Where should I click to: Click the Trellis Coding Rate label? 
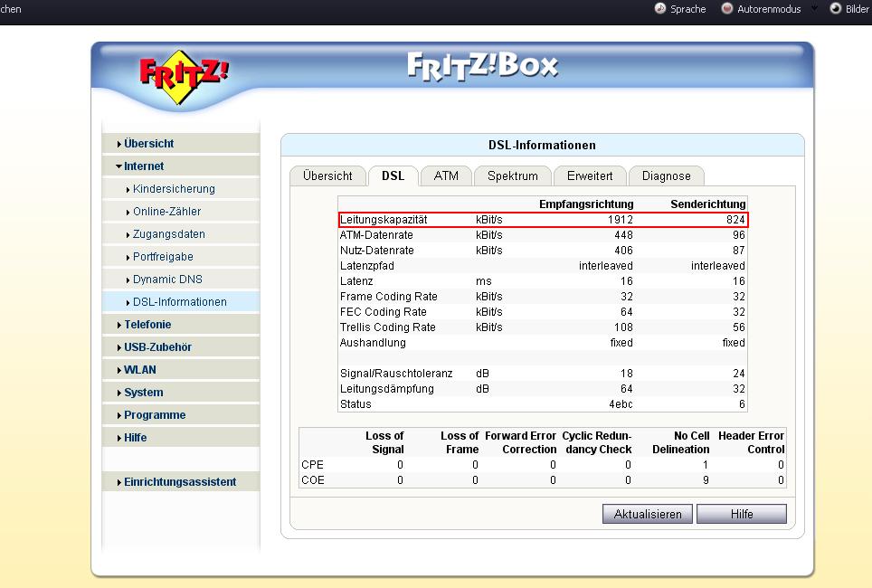(x=388, y=327)
